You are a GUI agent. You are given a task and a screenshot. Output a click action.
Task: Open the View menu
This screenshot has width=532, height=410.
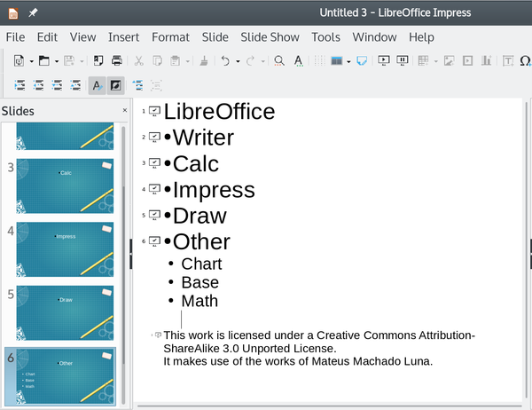point(82,37)
